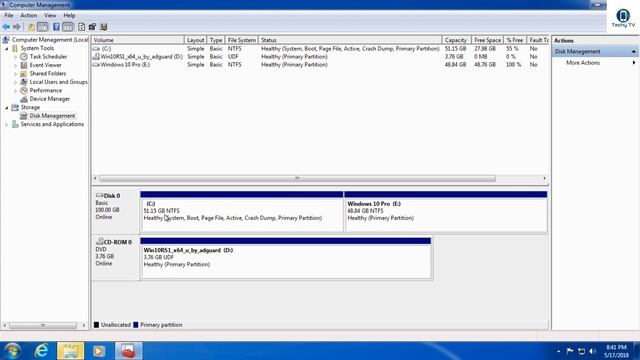The image size is (640, 360).
Task: Click the volume speaker tray icon
Action: click(593, 351)
